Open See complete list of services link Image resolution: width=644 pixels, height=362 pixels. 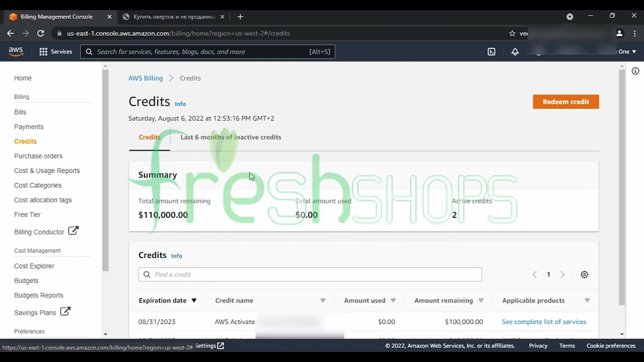coord(544,322)
